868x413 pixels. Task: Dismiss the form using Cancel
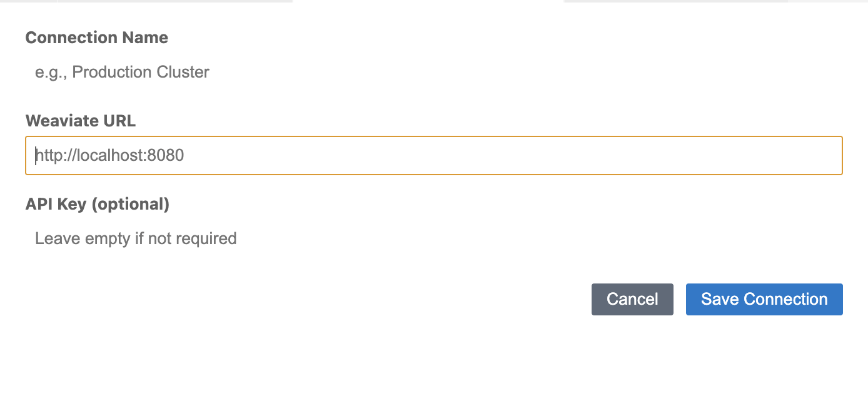[632, 299]
